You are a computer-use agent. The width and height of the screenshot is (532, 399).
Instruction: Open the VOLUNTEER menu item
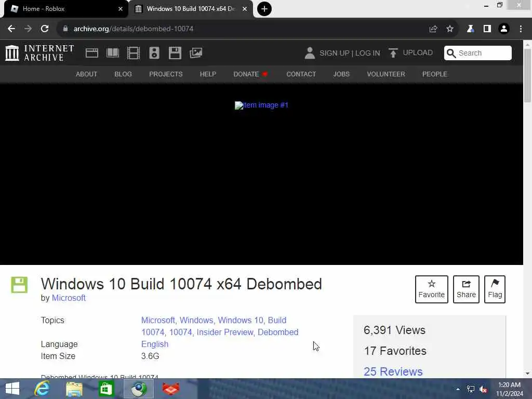click(x=386, y=74)
